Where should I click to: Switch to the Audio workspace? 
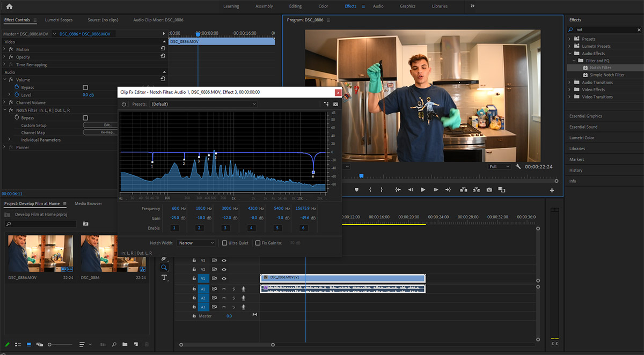(x=378, y=6)
